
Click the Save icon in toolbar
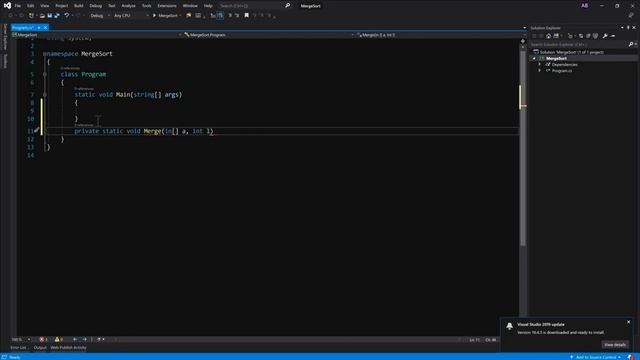coord(49,16)
